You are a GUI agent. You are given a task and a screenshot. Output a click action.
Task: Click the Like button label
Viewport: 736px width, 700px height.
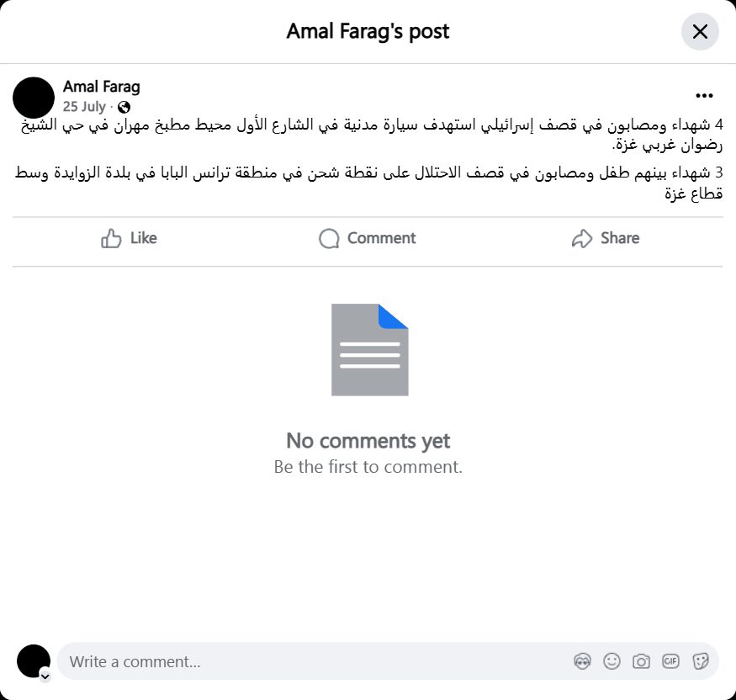pyautogui.click(x=144, y=238)
